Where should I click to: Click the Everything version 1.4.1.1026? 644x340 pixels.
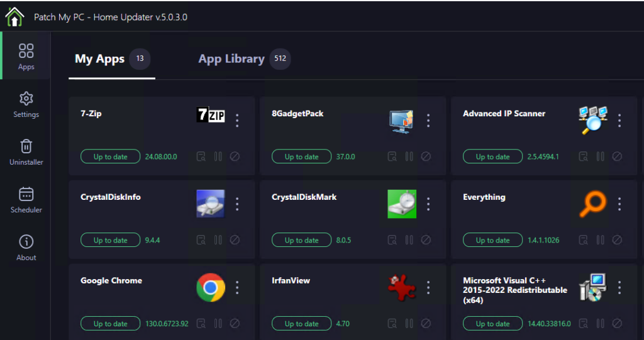(x=543, y=240)
